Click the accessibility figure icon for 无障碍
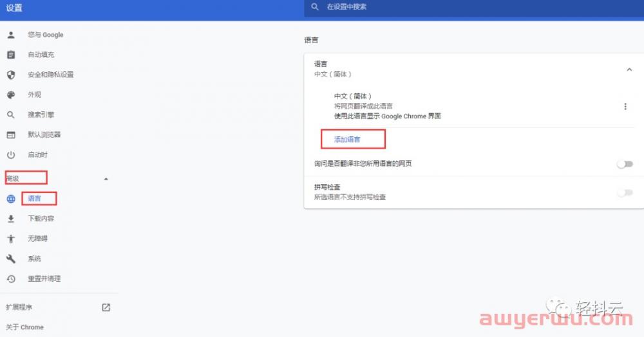 [x=11, y=239]
